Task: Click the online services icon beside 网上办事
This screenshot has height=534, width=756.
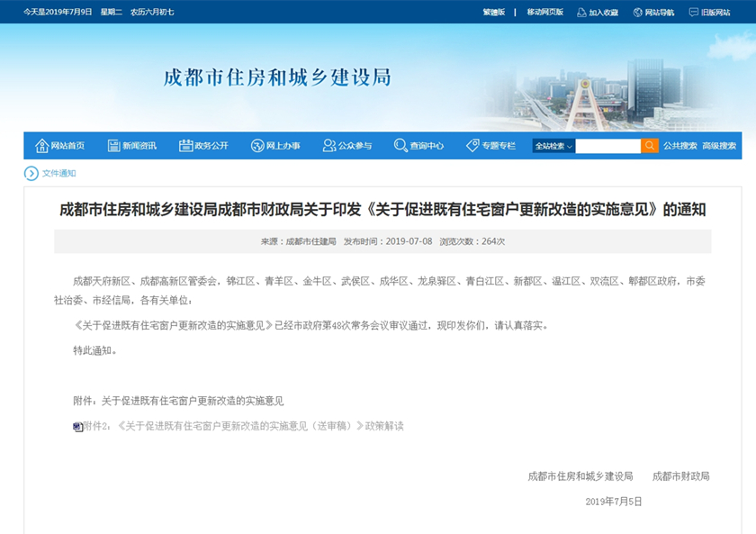Action: click(x=257, y=146)
